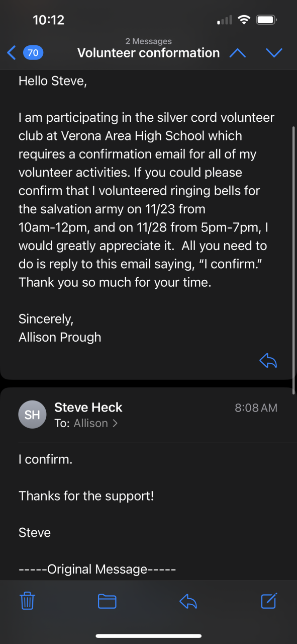This screenshot has height=644, width=297.
Task: Tap the Original Message divider text
Action: [97, 569]
